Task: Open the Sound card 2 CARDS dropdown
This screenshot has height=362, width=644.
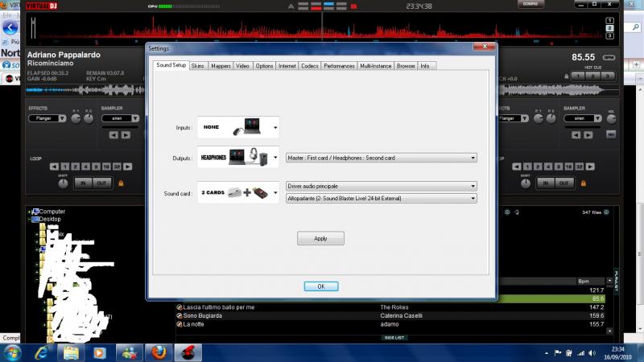Action: click(238, 192)
